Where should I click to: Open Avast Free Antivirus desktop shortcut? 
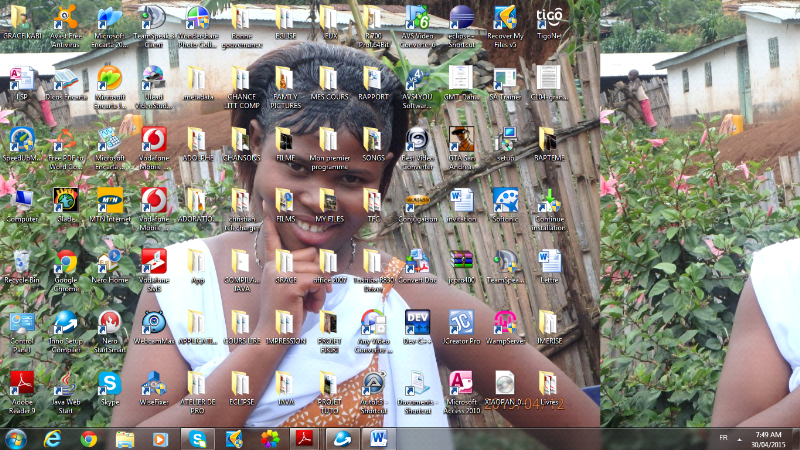coord(66,18)
